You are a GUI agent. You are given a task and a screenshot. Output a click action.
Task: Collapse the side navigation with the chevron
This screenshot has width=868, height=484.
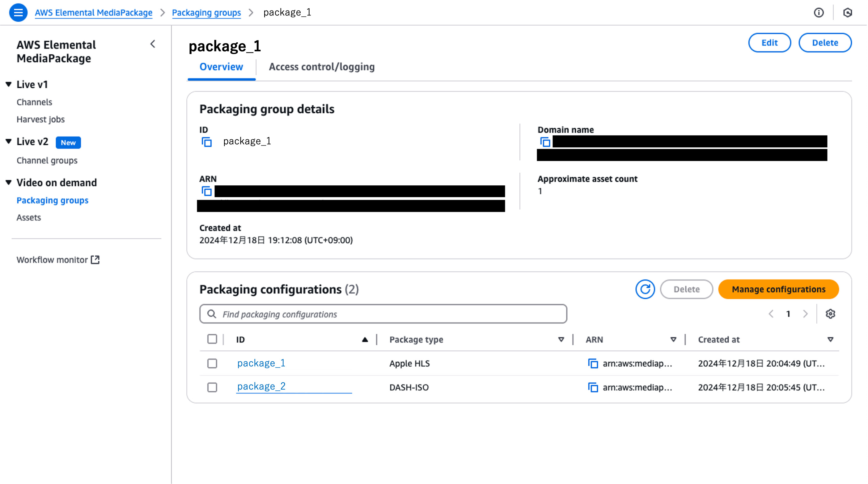[x=153, y=44]
